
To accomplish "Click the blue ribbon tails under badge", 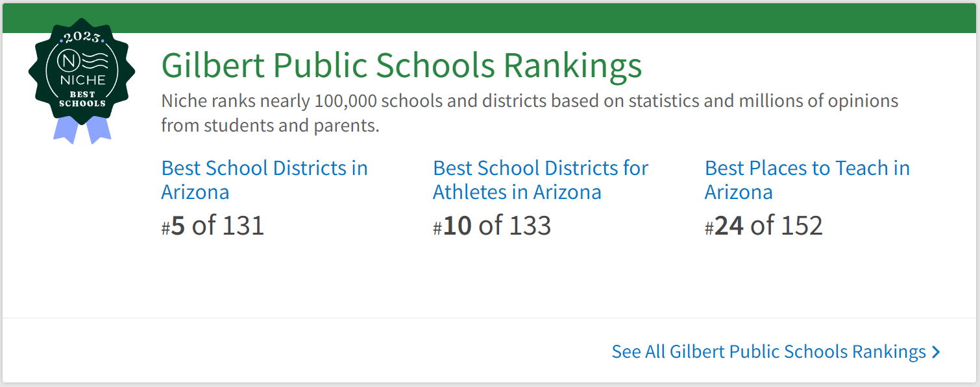I will coord(82,128).
